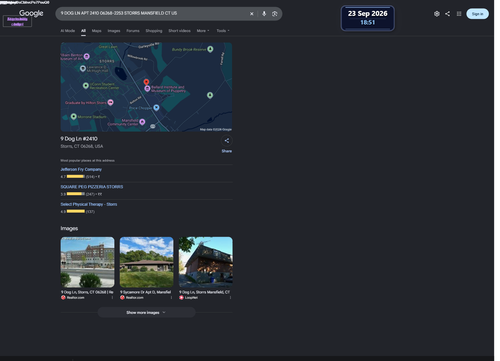Click the header share icon
Screen dimensions: 500x361
click(x=448, y=14)
